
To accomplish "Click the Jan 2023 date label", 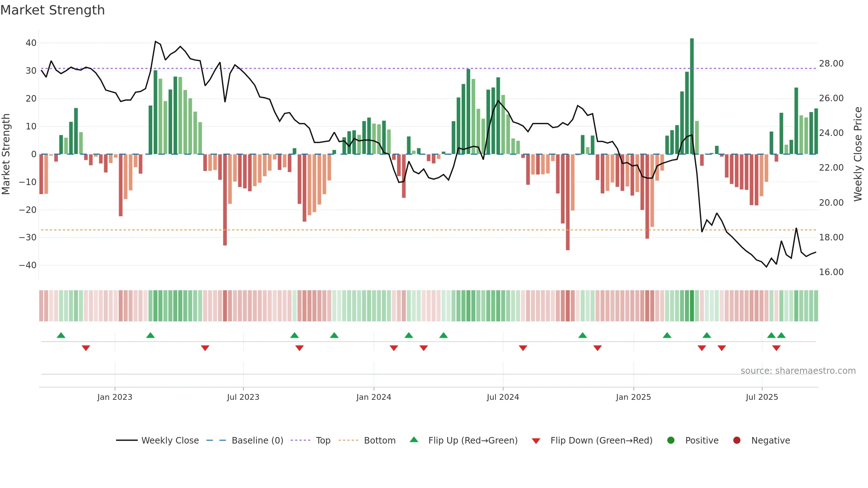I will click(x=115, y=397).
